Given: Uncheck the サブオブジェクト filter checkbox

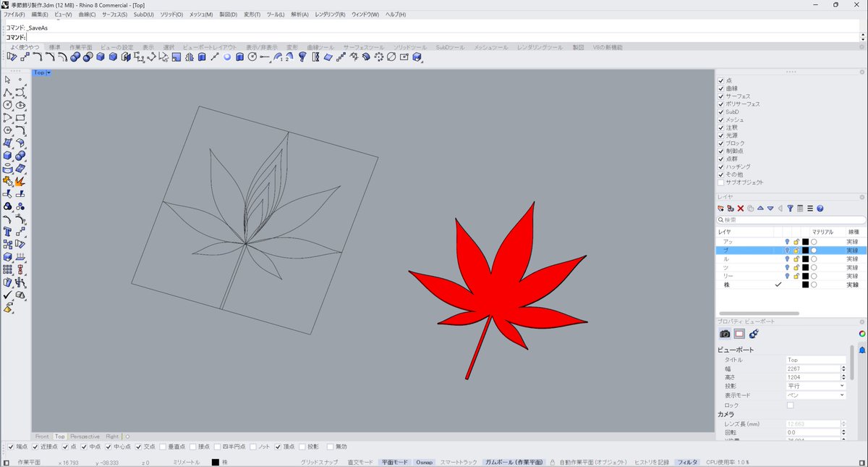Looking at the screenshot, I should point(721,181).
